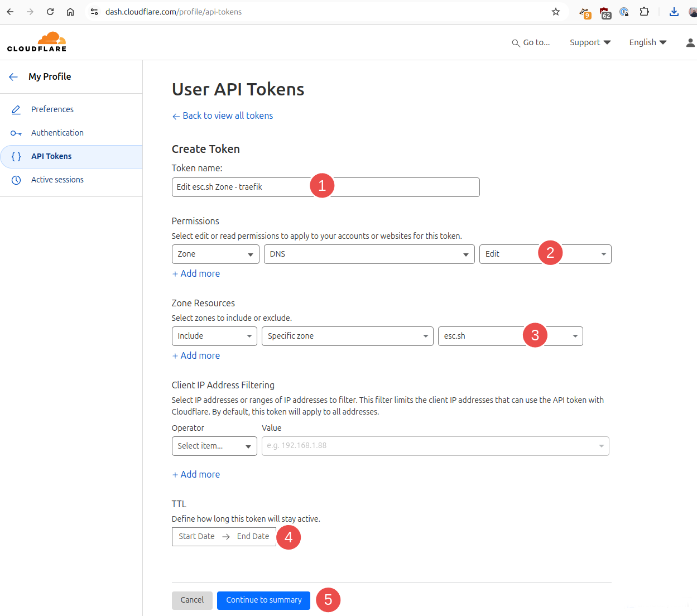697x616 pixels.
Task: Click the API Tokens curly-braces icon
Action: (x=17, y=156)
